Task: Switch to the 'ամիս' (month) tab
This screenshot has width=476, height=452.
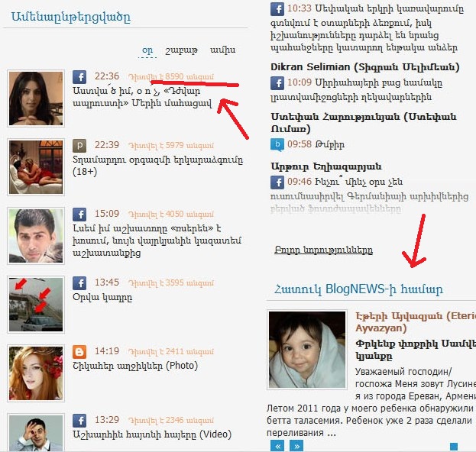Action: coord(223,50)
